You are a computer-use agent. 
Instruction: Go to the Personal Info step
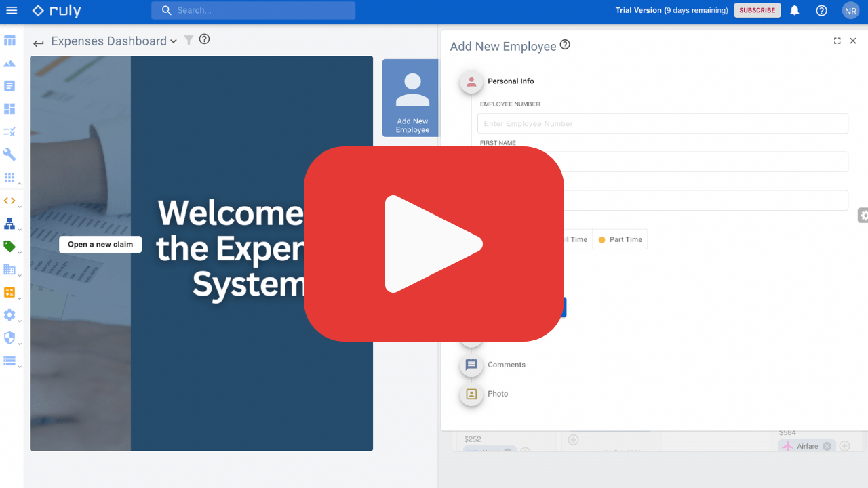tap(497, 81)
